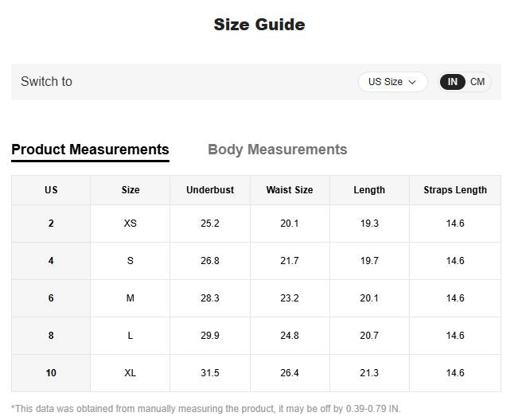Click the Straps Length column header
This screenshot has height=420, width=518.
[x=455, y=190]
